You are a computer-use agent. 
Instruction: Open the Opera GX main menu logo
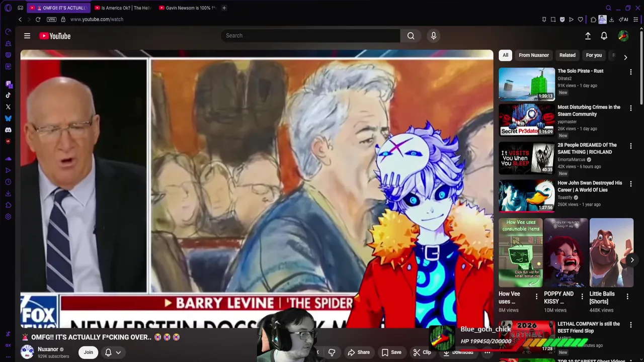click(x=8, y=8)
